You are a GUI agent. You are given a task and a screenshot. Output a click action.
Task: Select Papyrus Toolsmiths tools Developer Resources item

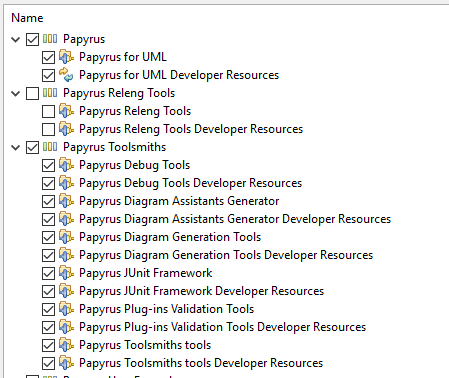(201, 363)
